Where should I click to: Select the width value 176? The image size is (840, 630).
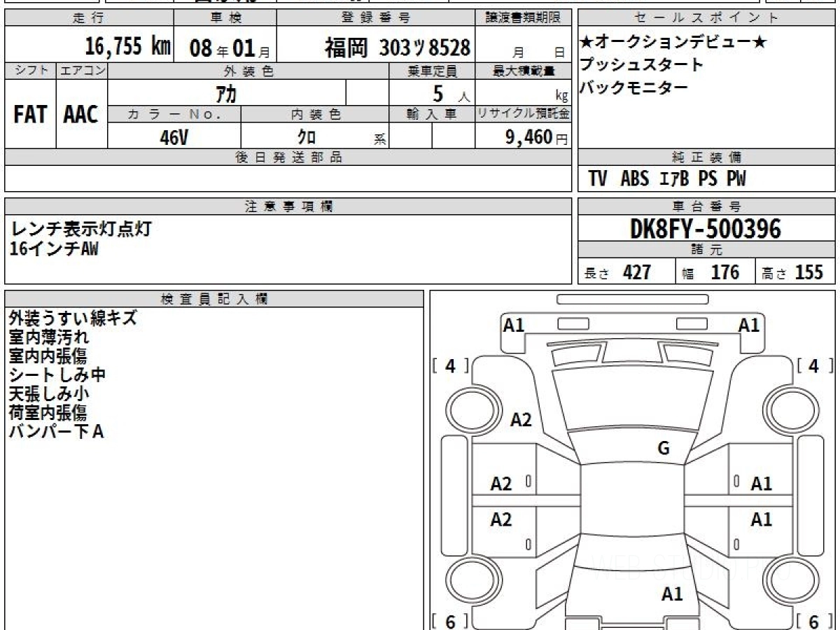point(724,272)
